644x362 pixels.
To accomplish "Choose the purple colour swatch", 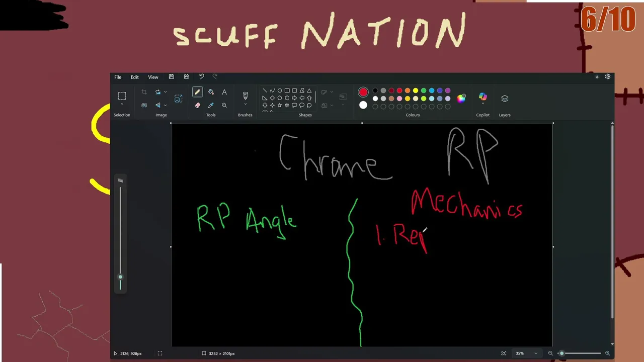I will coord(448,91).
